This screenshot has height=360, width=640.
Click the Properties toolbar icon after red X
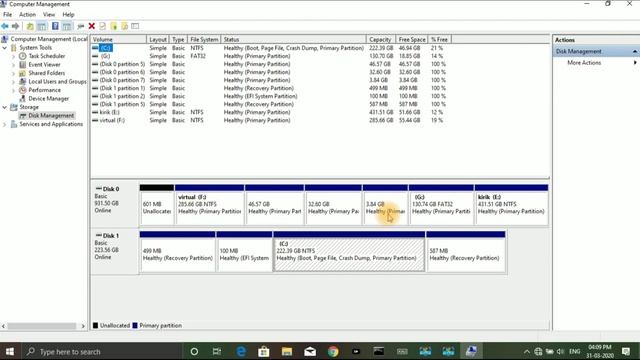[x=102, y=26]
